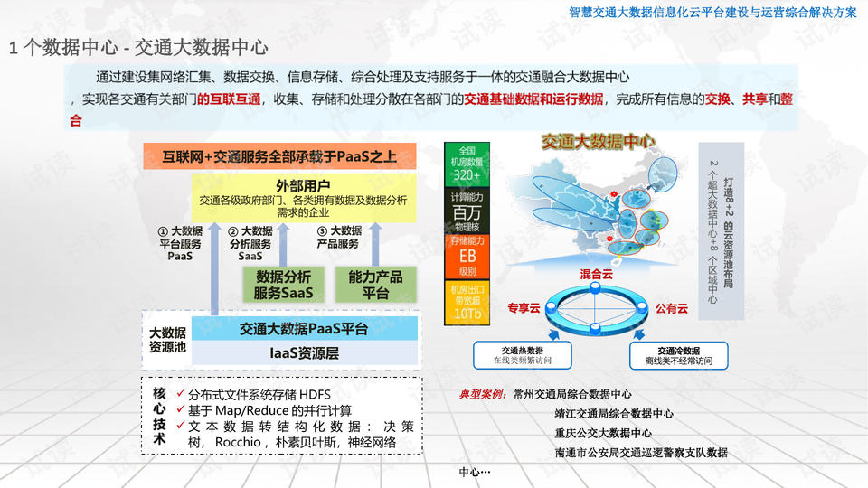
Task: Select the 能力产品平台 green box
Action: pos(375,285)
